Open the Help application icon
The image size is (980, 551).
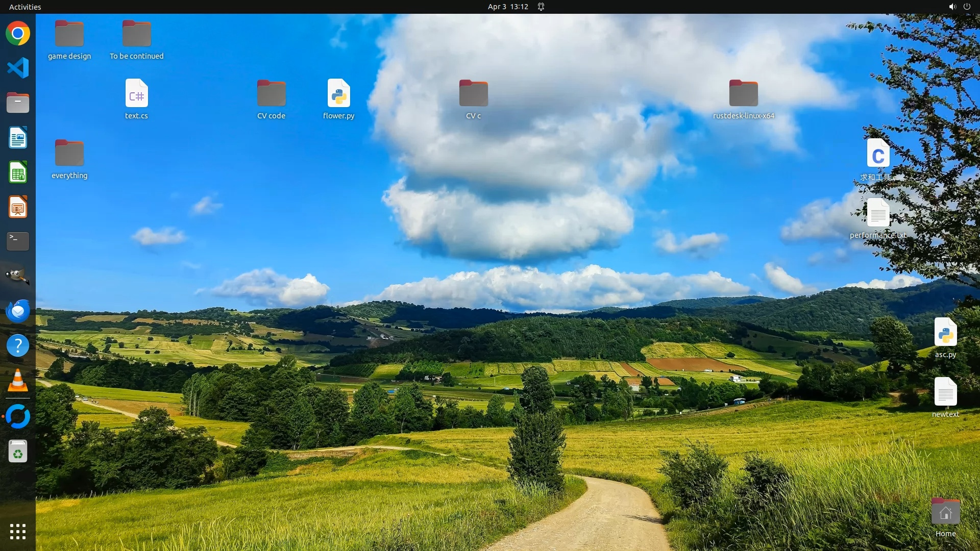(18, 345)
